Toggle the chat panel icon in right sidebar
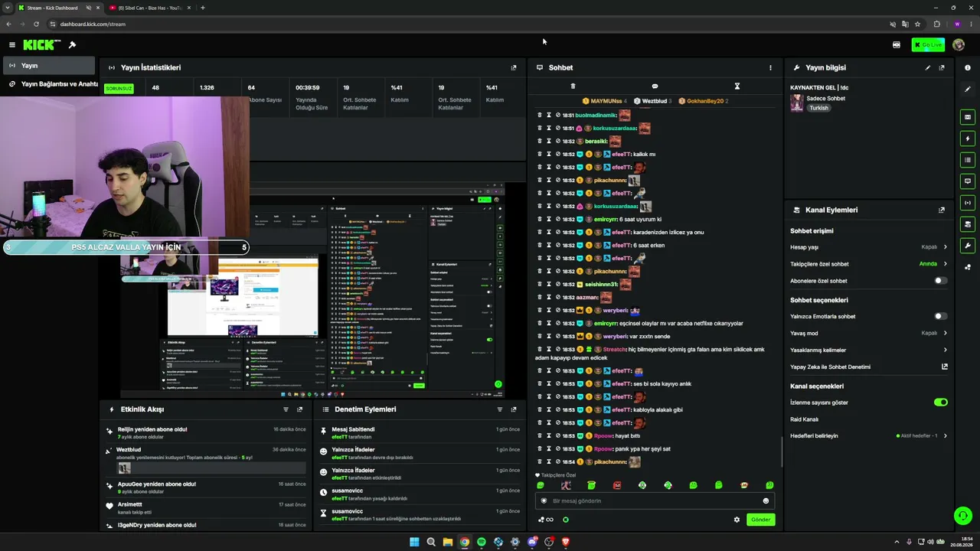This screenshot has width=980, height=551. [x=968, y=181]
